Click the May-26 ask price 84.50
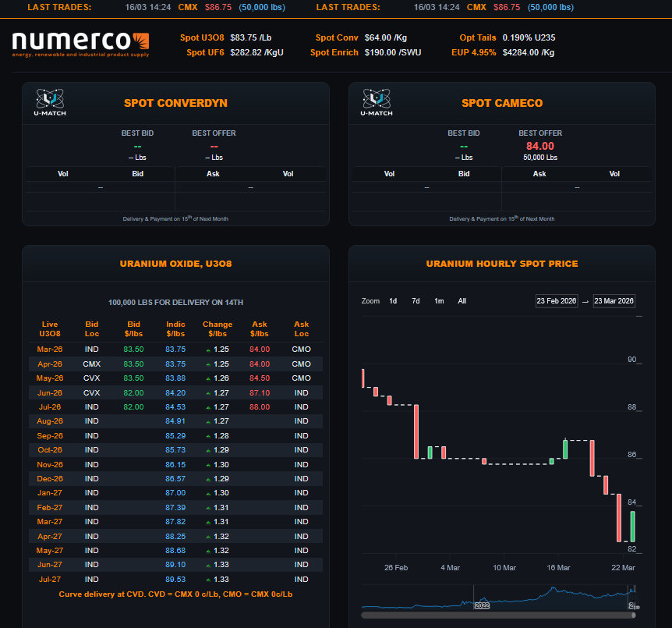This screenshot has width=672, height=628. click(260, 378)
